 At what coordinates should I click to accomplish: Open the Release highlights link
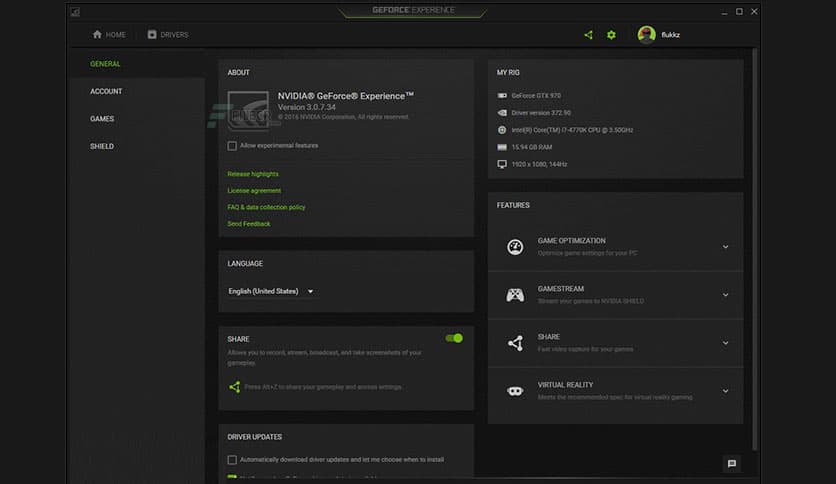pos(253,174)
